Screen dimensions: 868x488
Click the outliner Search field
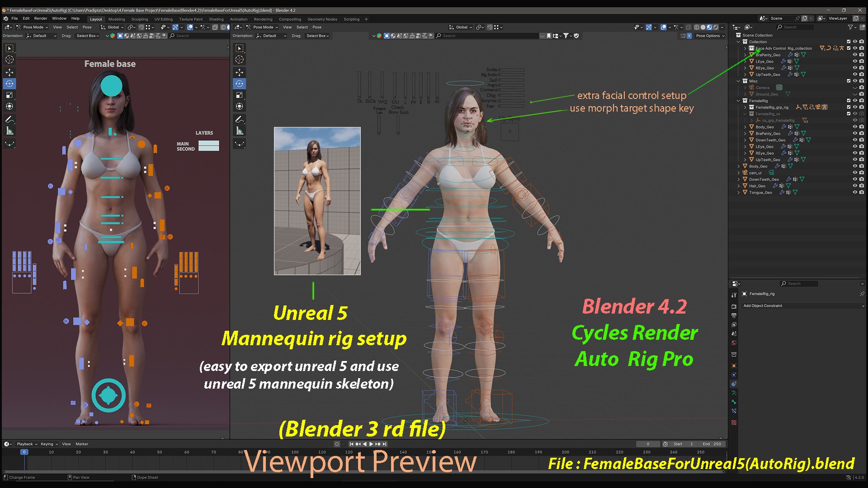[794, 27]
